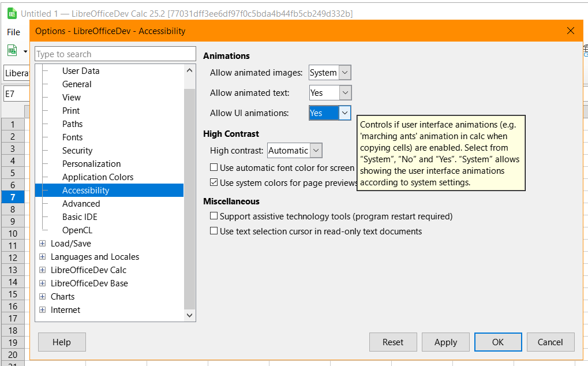Click the Apply button

(445, 342)
